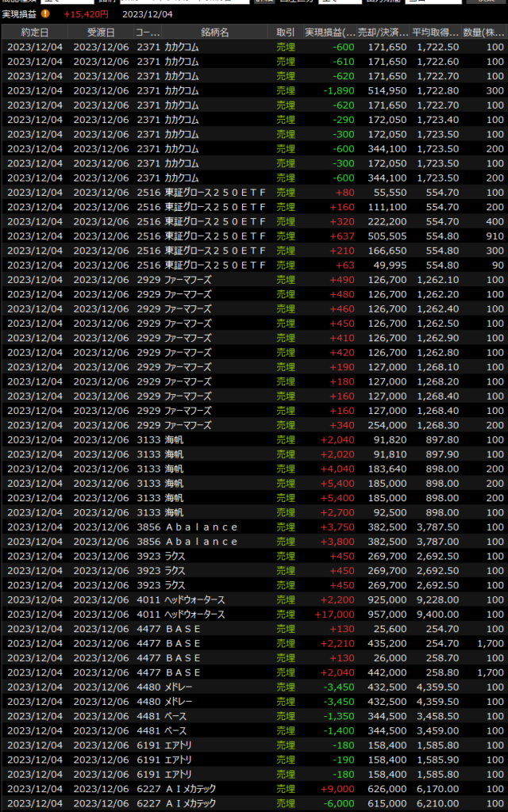Select the AIメカテック row with -6,000 loss

click(x=254, y=803)
